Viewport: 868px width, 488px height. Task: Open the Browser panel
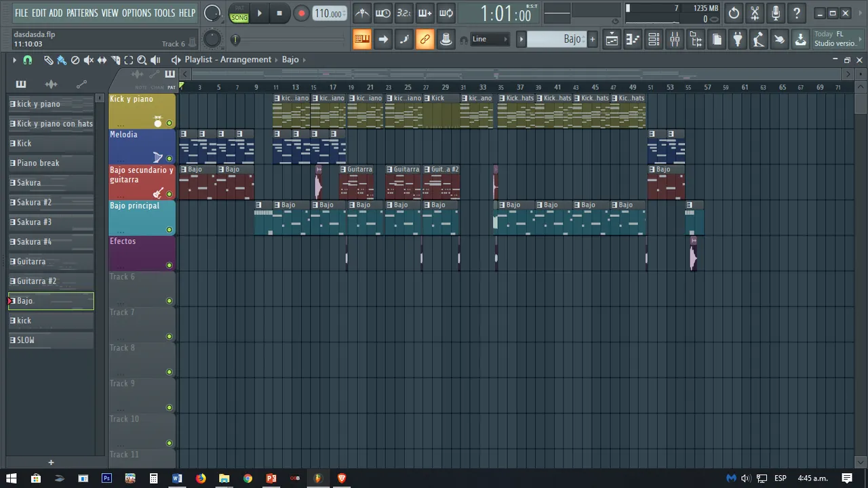[x=696, y=39]
